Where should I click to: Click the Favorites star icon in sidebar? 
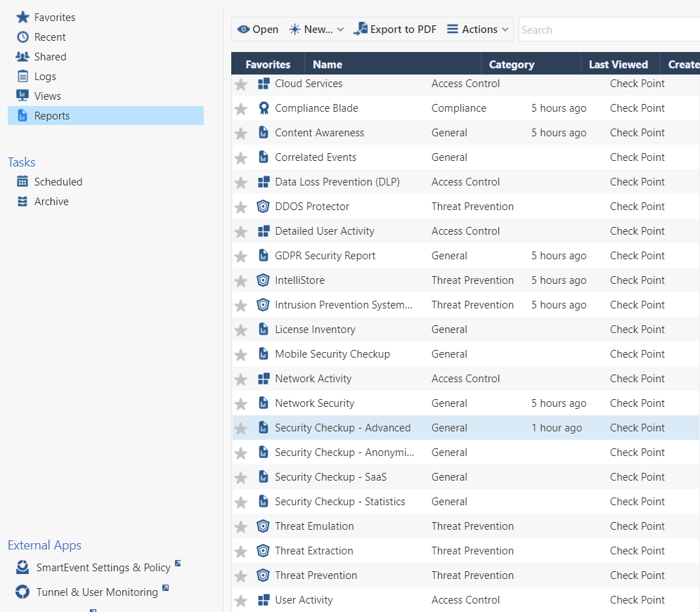[x=22, y=18]
